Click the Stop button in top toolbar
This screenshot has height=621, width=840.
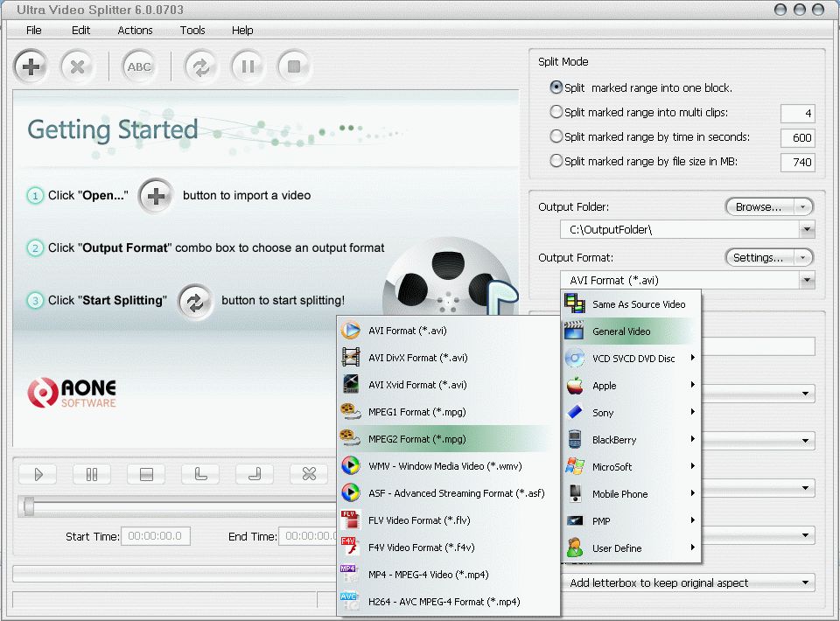[294, 66]
